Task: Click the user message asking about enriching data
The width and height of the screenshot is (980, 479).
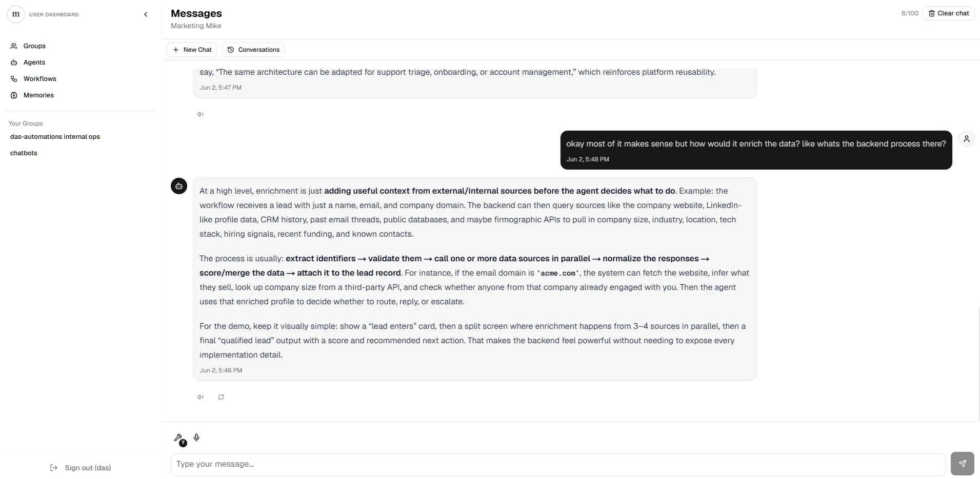Action: pyautogui.click(x=756, y=150)
